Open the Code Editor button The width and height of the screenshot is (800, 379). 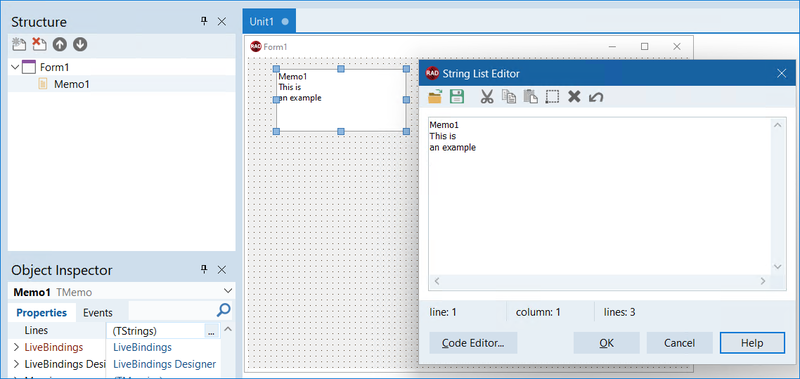(473, 343)
